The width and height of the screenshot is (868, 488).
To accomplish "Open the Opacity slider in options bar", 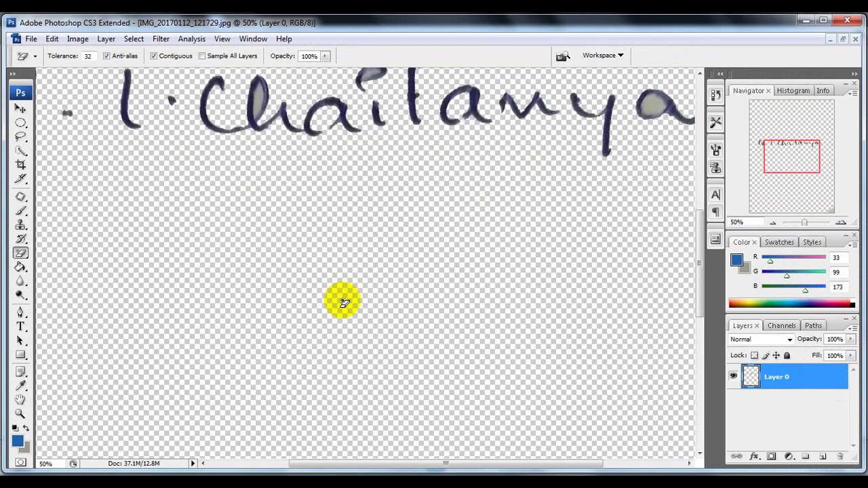I will [x=325, y=56].
